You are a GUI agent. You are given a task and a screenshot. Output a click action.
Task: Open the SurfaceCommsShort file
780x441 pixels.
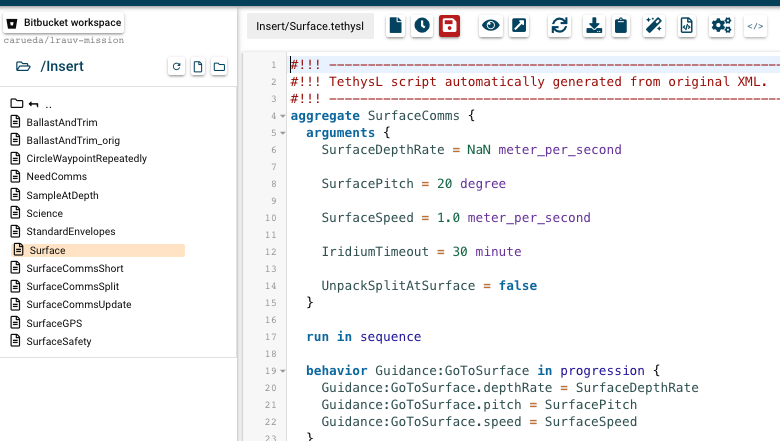[75, 268]
